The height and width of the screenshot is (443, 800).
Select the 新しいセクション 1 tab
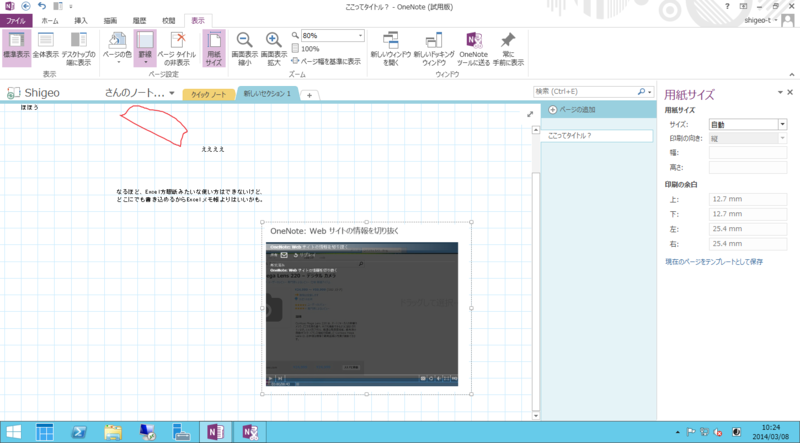[x=267, y=94]
